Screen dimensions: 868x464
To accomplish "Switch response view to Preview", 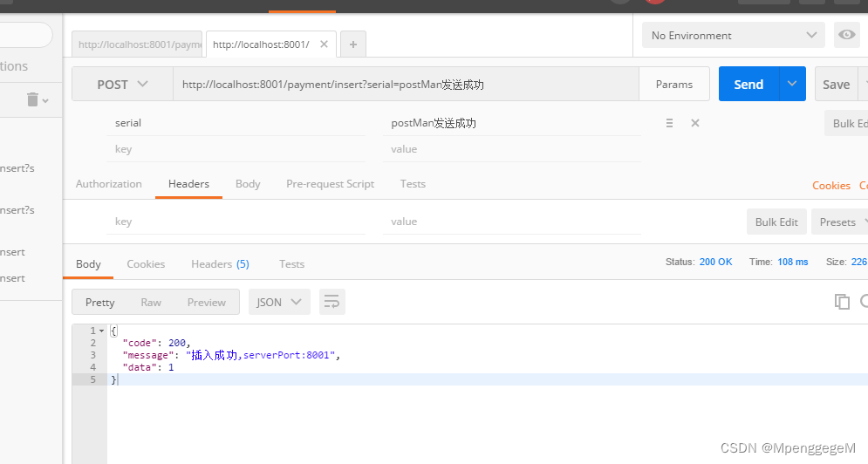I will click(207, 303).
